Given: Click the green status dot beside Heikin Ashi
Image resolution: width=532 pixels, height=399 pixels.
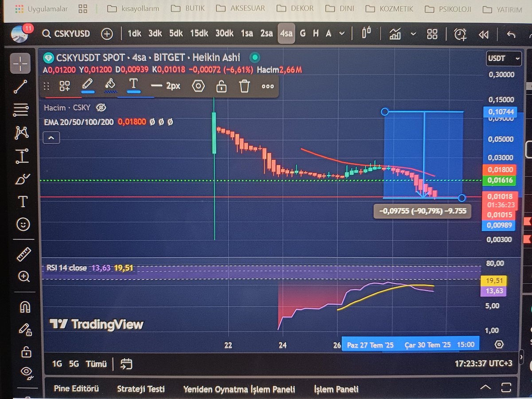Looking at the screenshot, I should coord(254,58).
